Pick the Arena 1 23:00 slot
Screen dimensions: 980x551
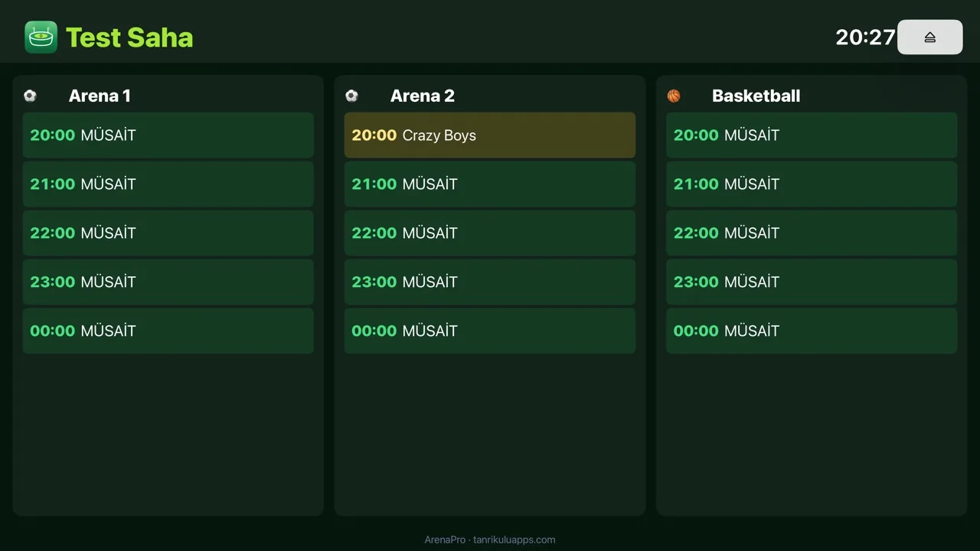[x=168, y=282]
